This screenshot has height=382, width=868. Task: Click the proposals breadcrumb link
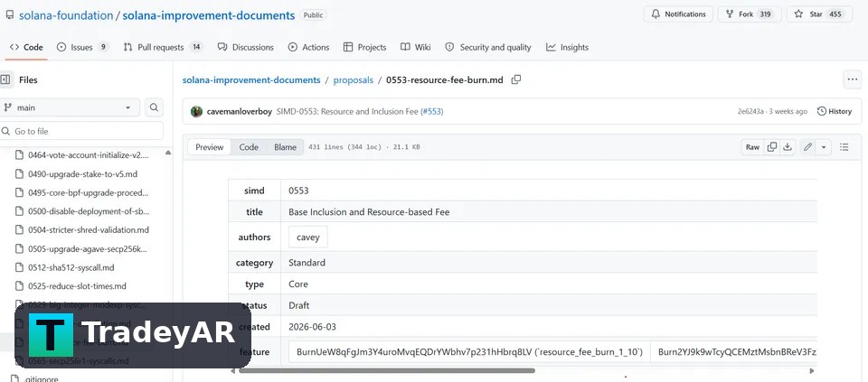point(354,80)
